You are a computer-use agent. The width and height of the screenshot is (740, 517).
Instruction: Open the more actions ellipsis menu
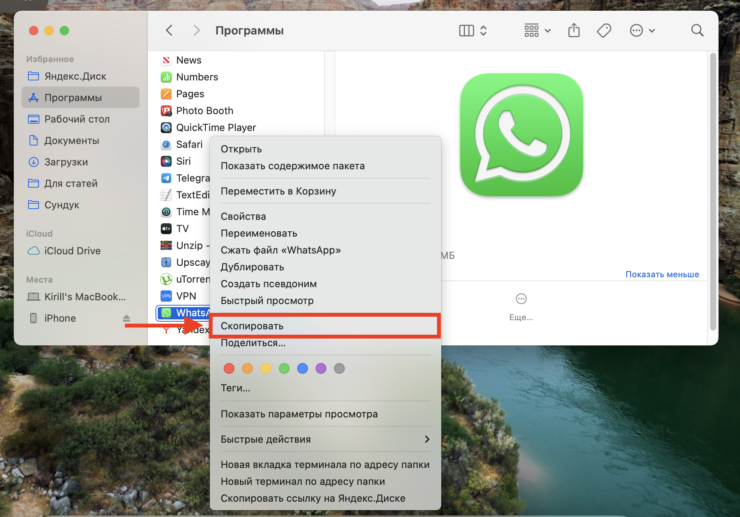click(x=642, y=31)
